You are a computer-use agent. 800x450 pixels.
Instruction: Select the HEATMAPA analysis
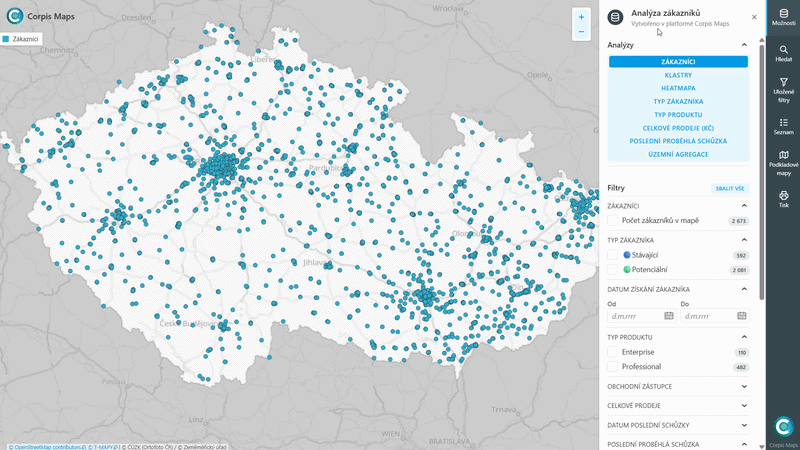click(678, 88)
